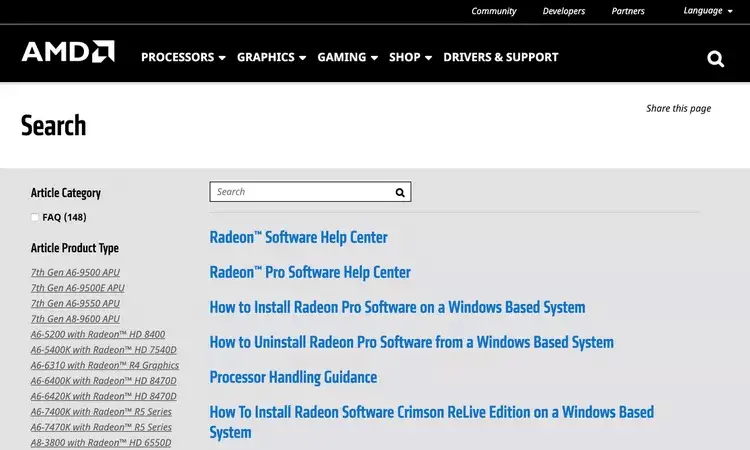750x450 pixels.
Task: Select A8-3800 with Radeon HD 6550D
Action: (x=100, y=442)
